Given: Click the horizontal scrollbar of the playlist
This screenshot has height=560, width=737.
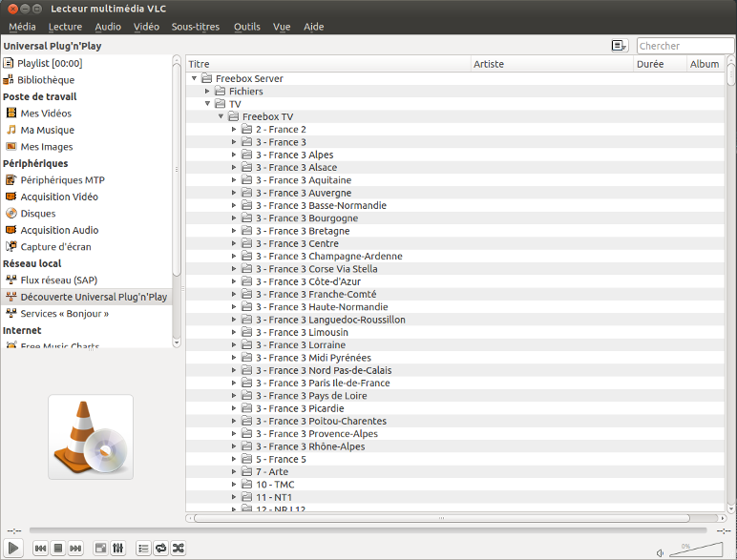Looking at the screenshot, I should click(x=442, y=518).
